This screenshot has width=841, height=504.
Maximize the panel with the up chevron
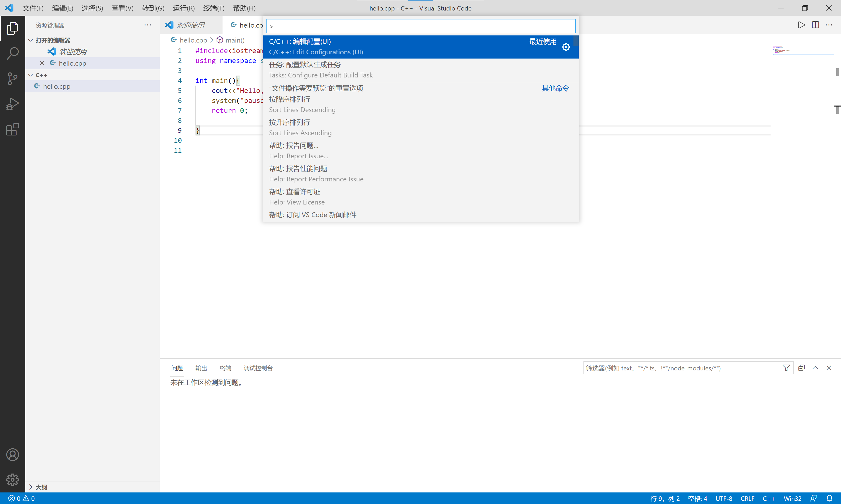pos(815,368)
